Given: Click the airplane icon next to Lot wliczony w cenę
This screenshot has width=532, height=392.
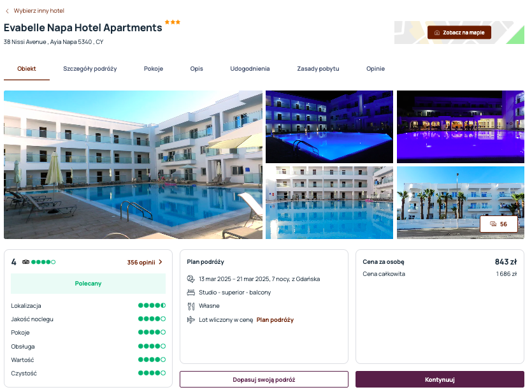Looking at the screenshot, I should coord(191,320).
